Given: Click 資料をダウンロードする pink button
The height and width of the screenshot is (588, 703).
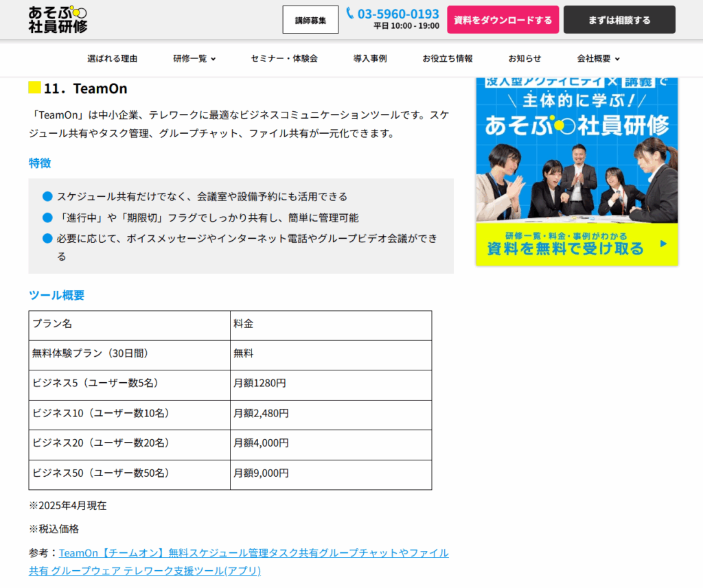Looking at the screenshot, I should (503, 20).
